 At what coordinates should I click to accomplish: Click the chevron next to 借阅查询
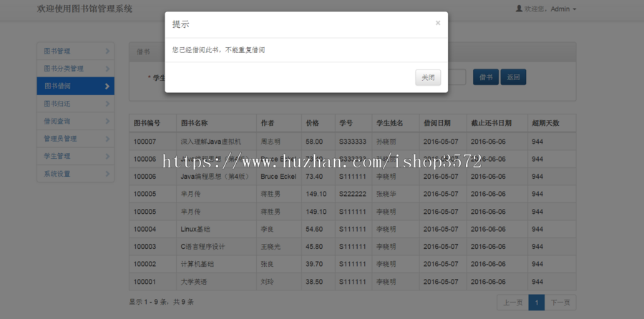[107, 121]
